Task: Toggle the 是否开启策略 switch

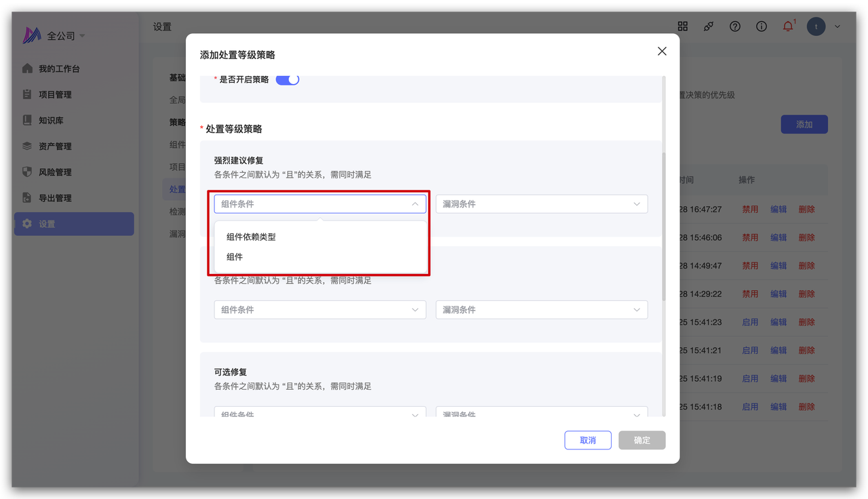Action: coord(288,79)
